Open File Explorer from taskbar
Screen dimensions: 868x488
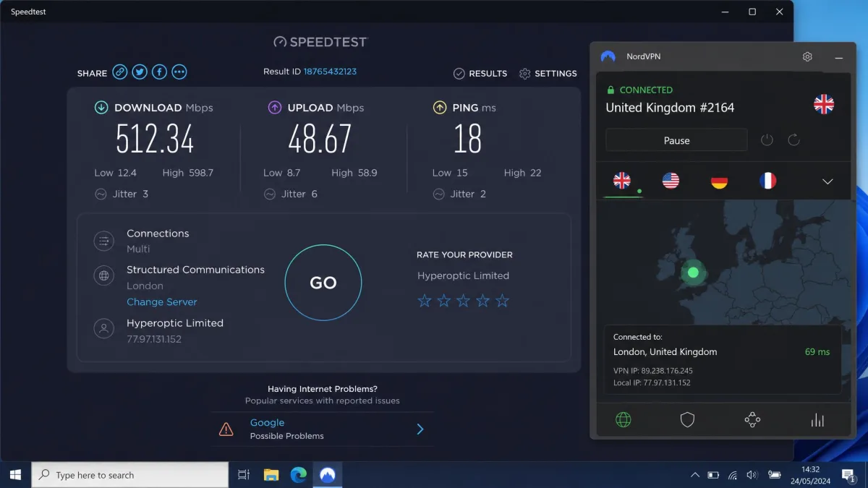tap(271, 475)
